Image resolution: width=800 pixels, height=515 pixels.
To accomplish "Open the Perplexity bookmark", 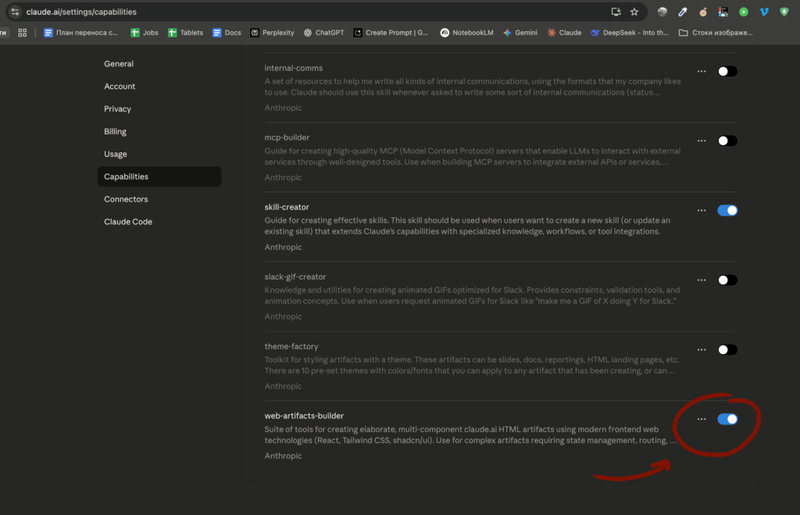I will (x=272, y=33).
